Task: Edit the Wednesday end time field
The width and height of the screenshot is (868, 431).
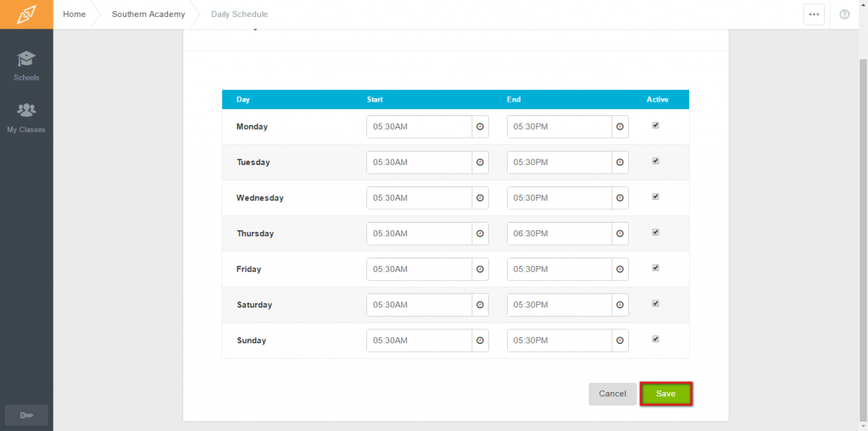Action: click(x=559, y=197)
